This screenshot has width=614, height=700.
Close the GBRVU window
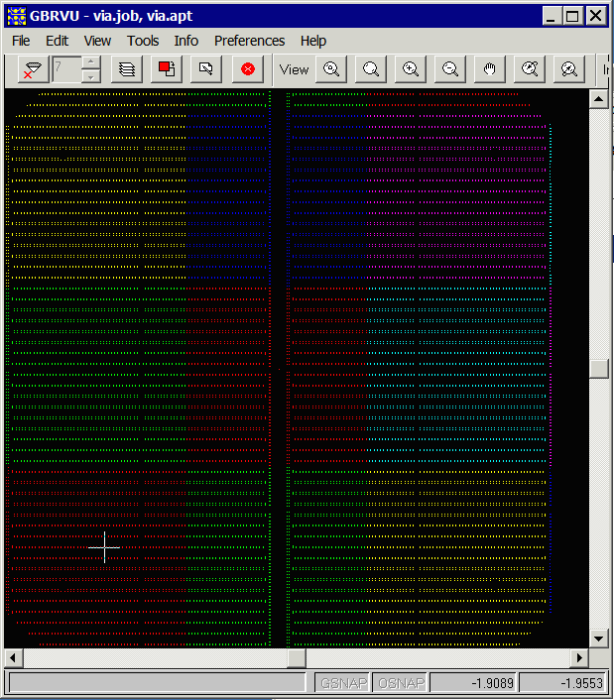[596, 16]
